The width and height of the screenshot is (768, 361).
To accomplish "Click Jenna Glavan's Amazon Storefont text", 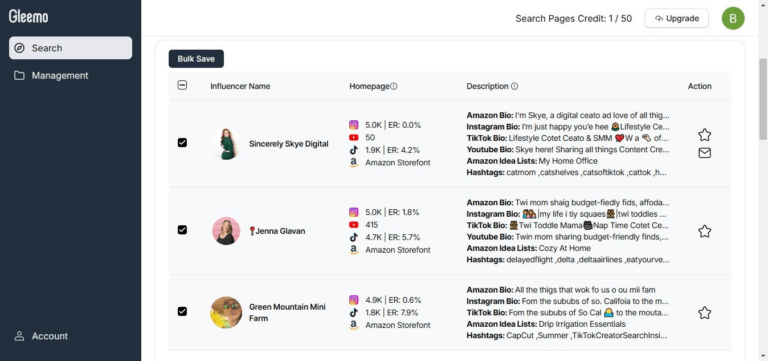I will pos(398,250).
